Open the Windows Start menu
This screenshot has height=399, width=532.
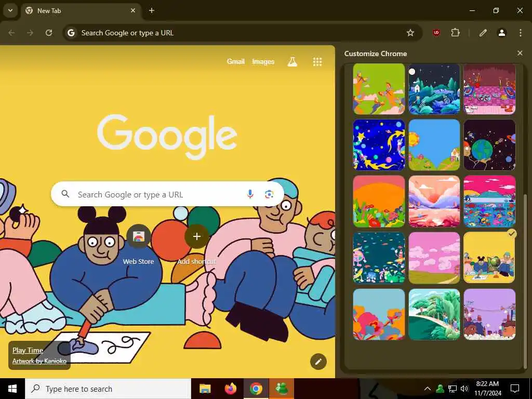[x=12, y=389]
